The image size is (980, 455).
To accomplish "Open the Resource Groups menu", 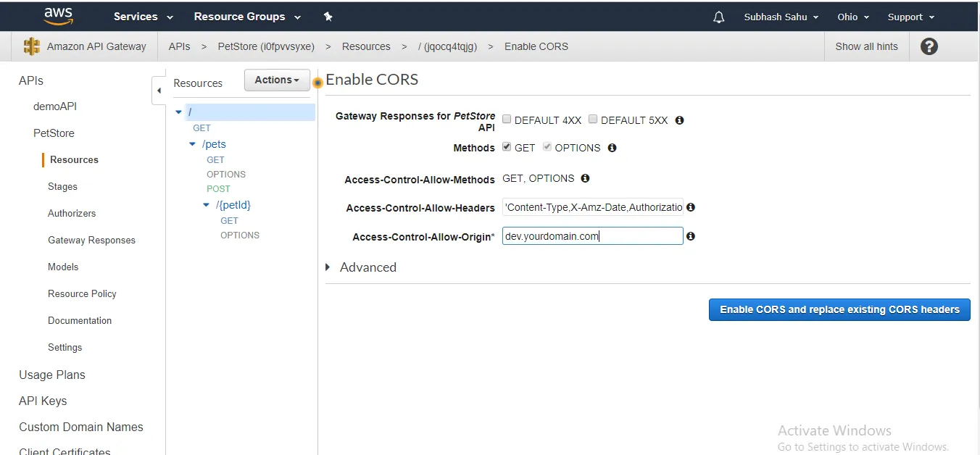I will pyautogui.click(x=246, y=17).
